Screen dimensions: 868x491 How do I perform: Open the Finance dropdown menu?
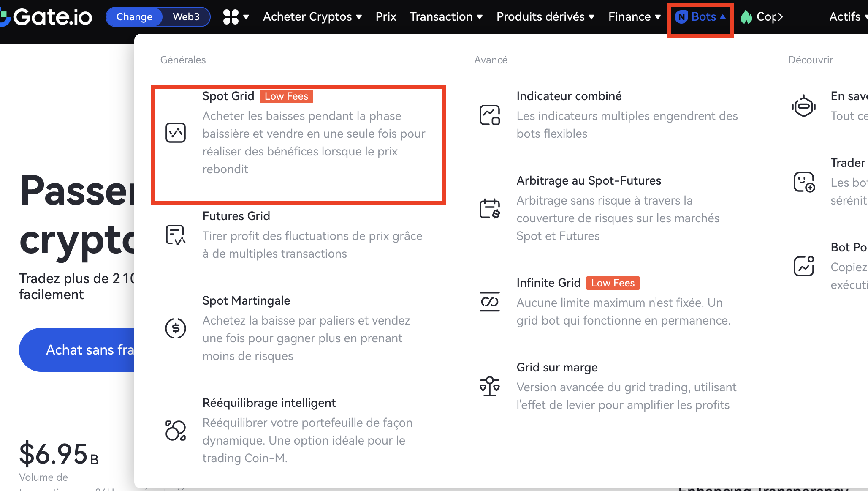(x=634, y=17)
